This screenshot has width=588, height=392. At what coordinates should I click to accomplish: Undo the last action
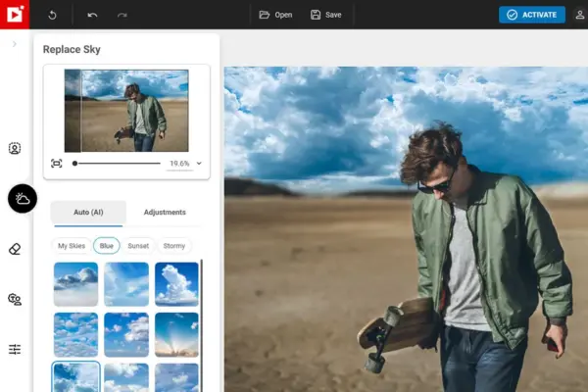(92, 15)
